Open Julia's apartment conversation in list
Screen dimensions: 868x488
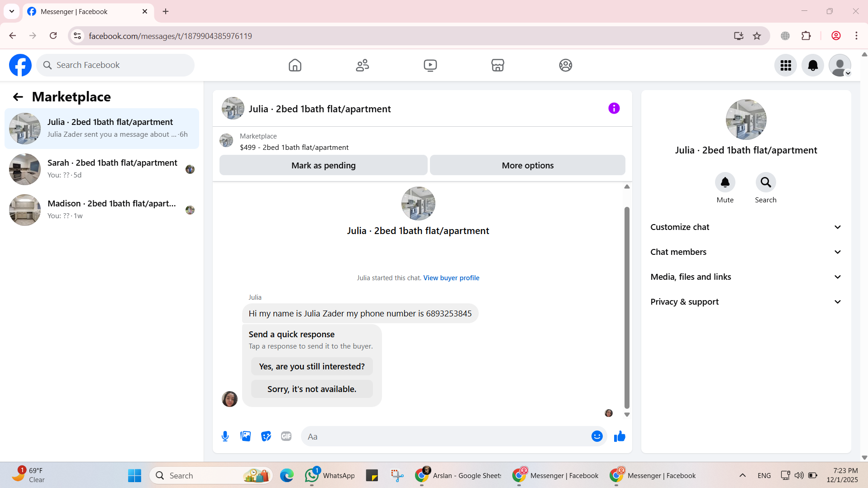coord(102,129)
